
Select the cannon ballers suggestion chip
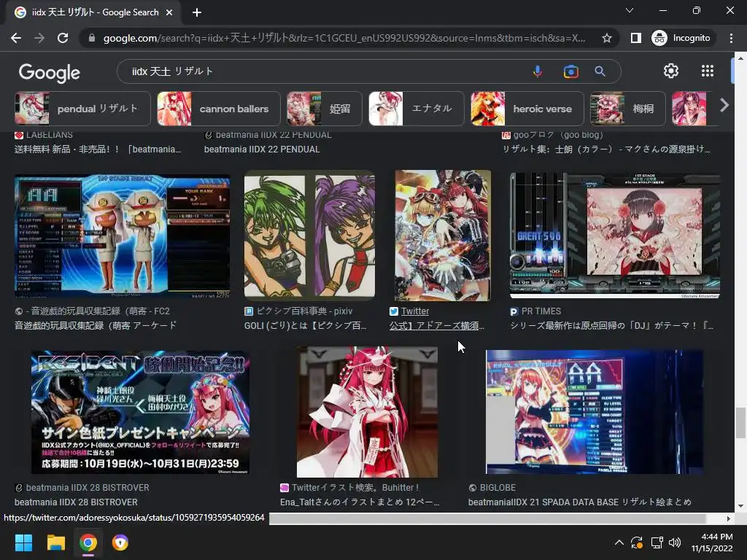[219, 109]
